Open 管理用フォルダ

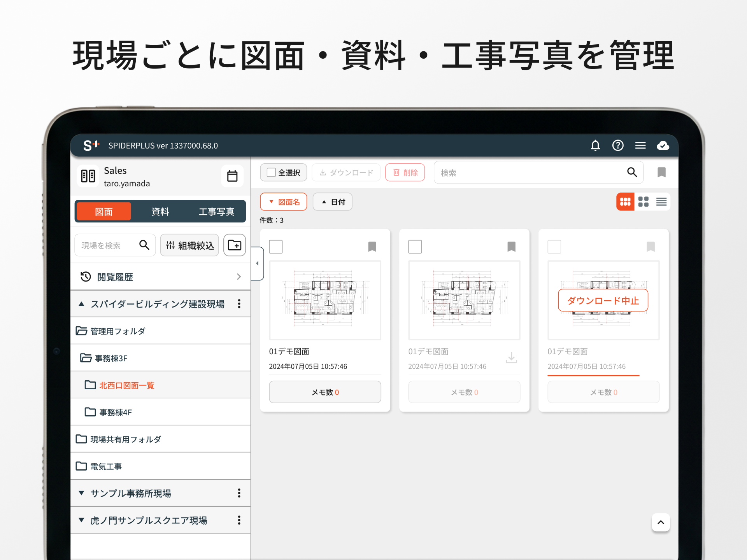pos(160,331)
